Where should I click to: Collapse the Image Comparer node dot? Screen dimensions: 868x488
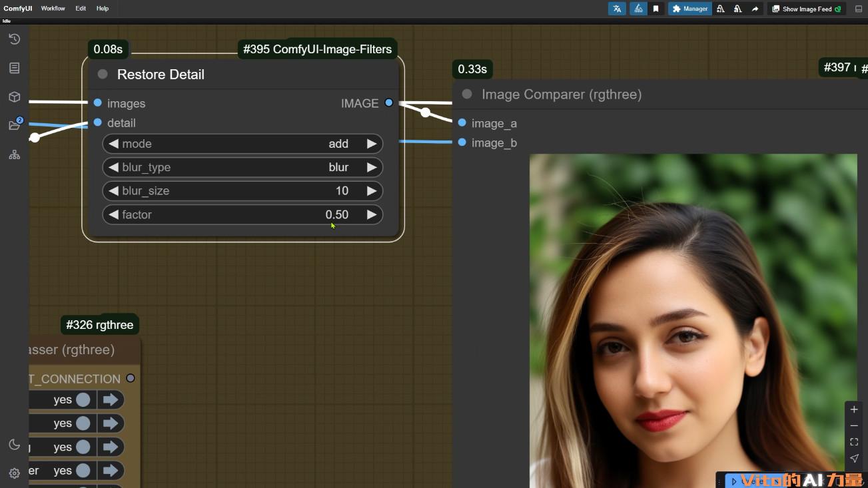click(x=467, y=95)
